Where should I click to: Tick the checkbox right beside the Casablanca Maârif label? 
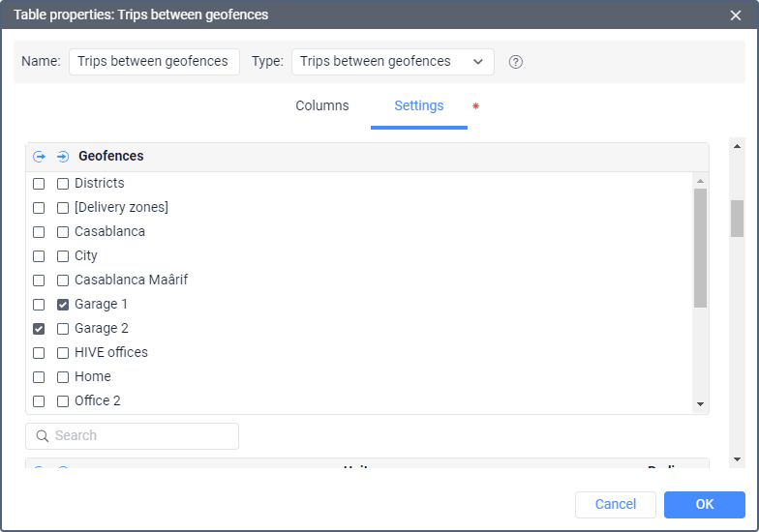[63, 281]
